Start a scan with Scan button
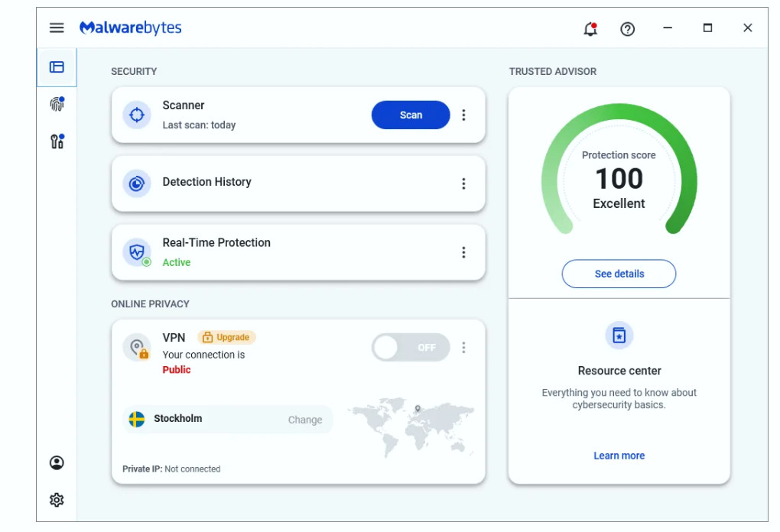This screenshot has height=532, width=780. [411, 115]
